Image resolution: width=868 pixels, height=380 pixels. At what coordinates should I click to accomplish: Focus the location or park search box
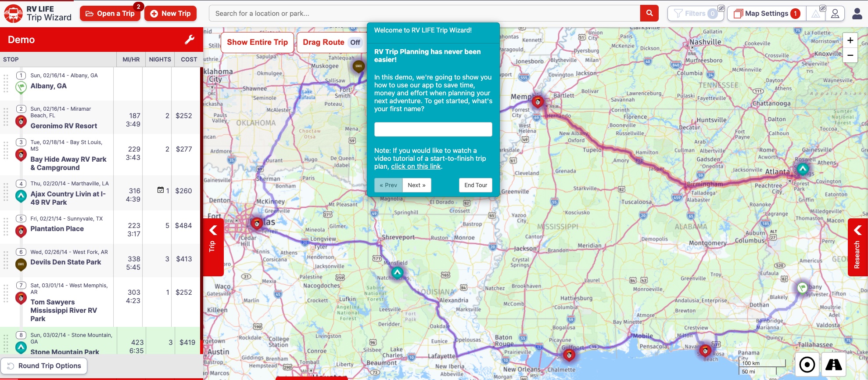point(424,14)
